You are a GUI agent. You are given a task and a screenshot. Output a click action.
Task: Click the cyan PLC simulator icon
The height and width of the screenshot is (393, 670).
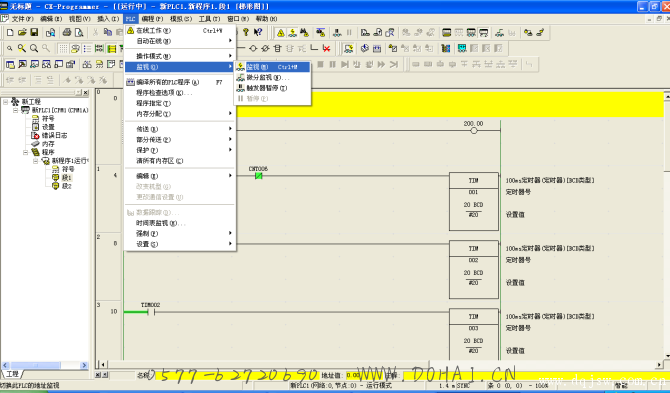(x=462, y=49)
